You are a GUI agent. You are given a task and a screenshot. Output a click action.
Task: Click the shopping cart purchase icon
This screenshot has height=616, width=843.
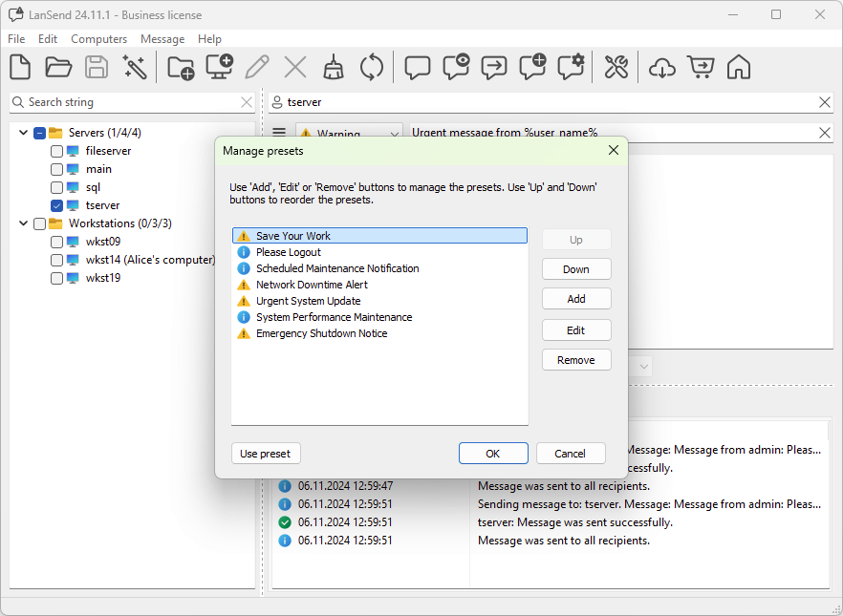click(701, 67)
